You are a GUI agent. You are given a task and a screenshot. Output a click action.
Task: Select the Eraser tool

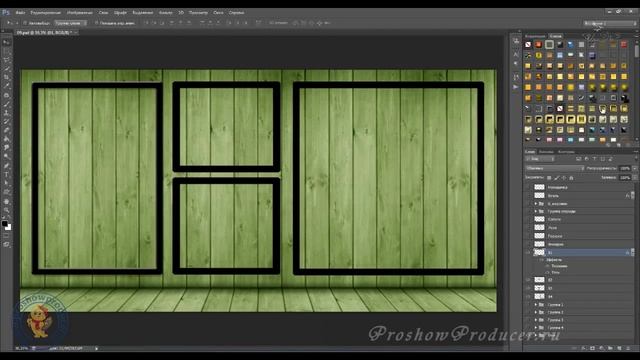click(7, 130)
